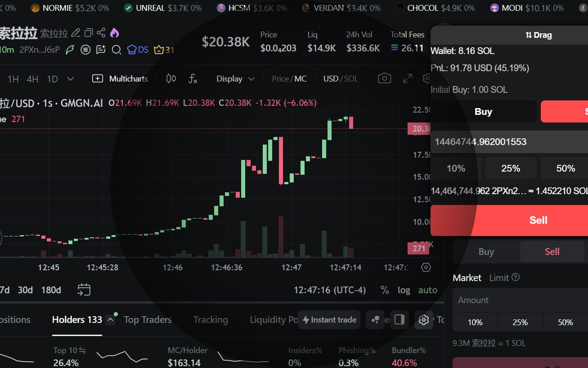Click the sidebar Amount input field
Image resolution: width=588 pixels, height=368 pixels.
[520, 300]
